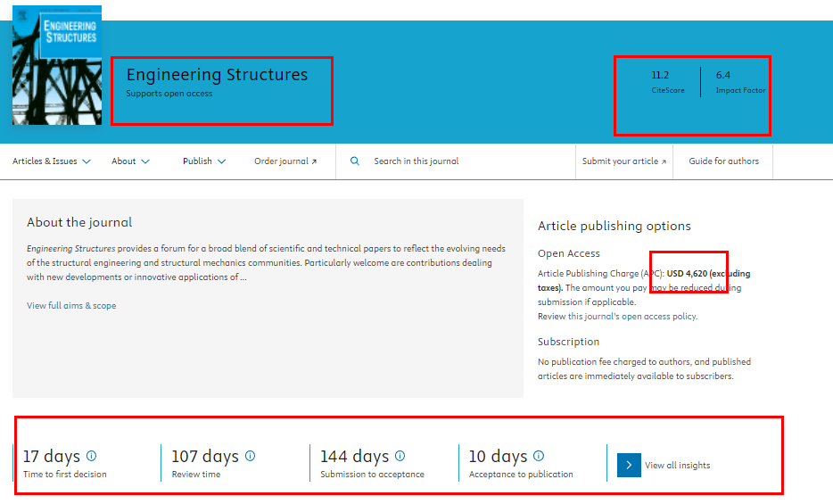Open the Publish dropdown menu
The width and height of the screenshot is (833, 504).
pos(204,161)
